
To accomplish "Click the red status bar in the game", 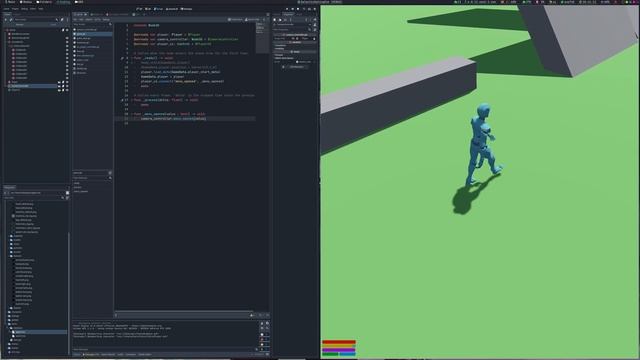I will (339, 342).
